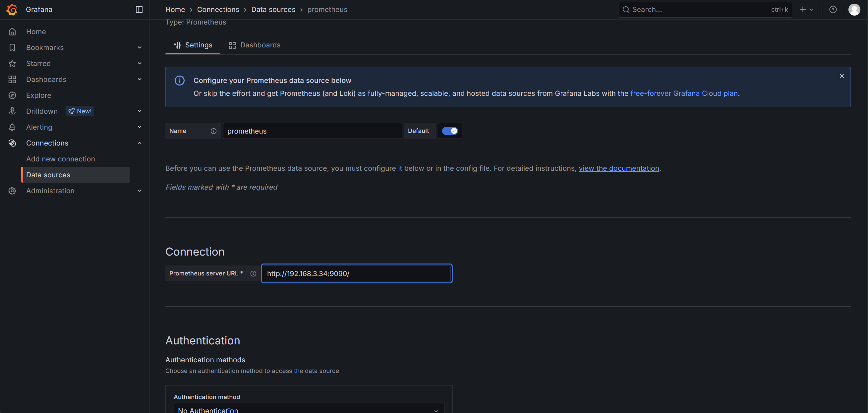Open the plus New menu dropdown

point(806,9)
